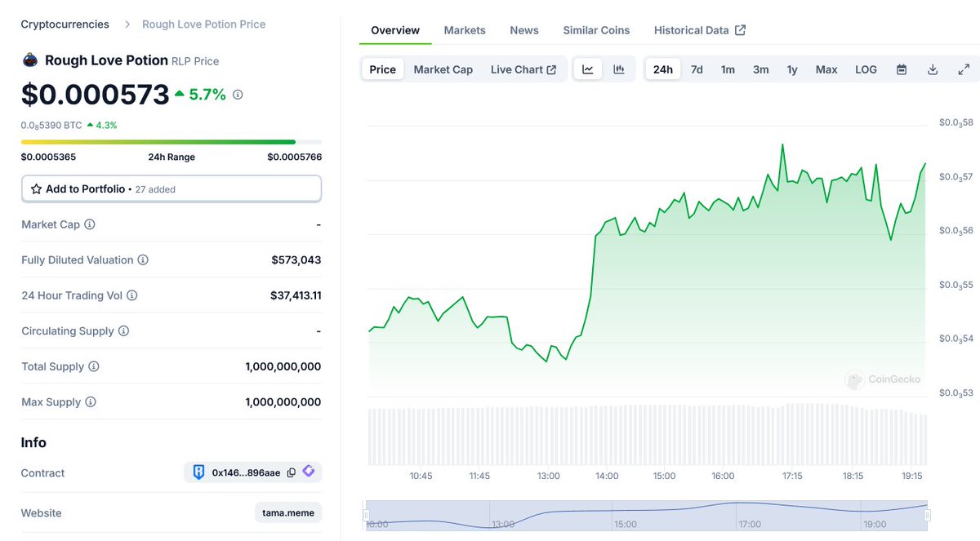
Task: Click the Historical Data external link icon
Action: click(741, 30)
